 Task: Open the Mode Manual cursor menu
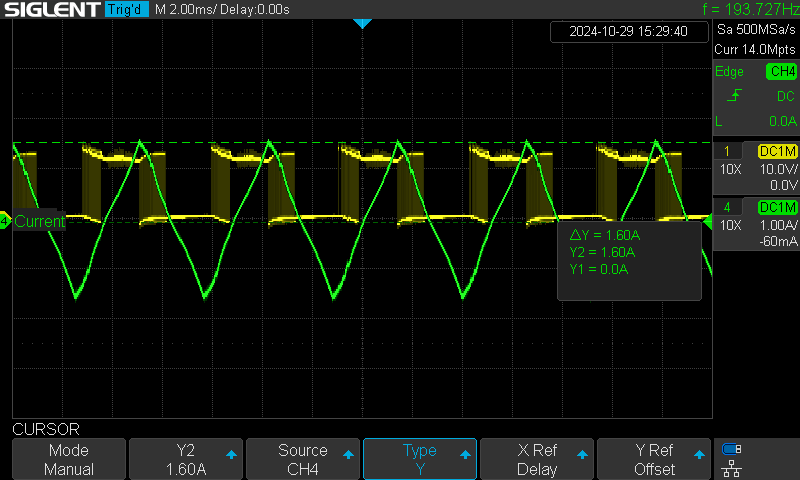point(69,459)
